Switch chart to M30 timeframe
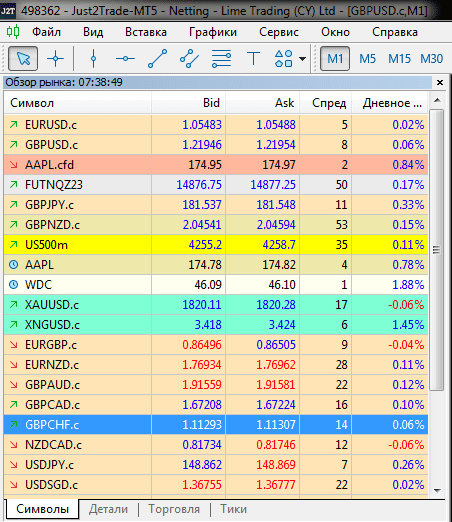This screenshot has width=452, height=522. (x=432, y=59)
